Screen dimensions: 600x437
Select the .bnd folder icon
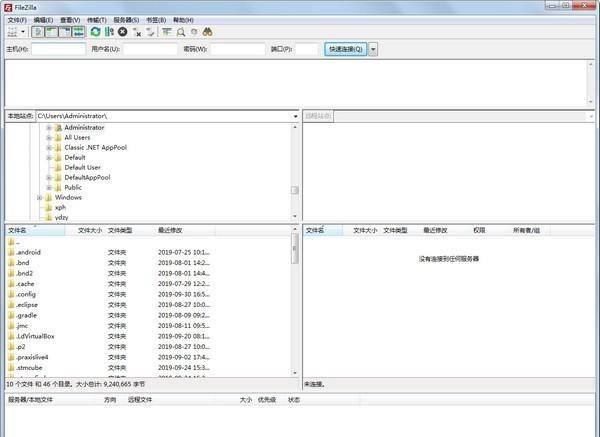click(x=11, y=263)
